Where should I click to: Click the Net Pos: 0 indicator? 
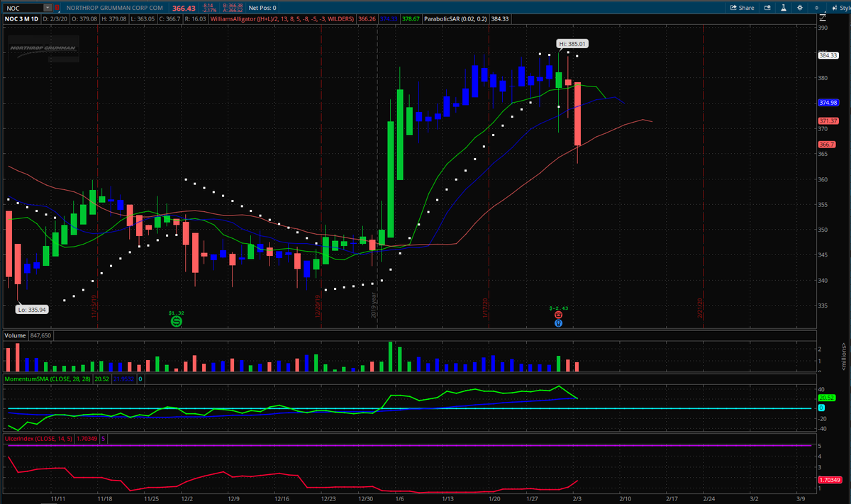pos(262,8)
